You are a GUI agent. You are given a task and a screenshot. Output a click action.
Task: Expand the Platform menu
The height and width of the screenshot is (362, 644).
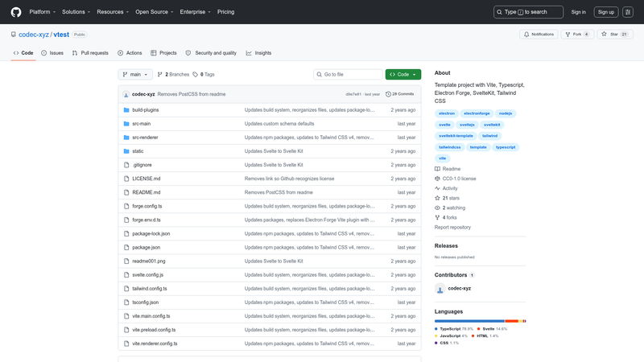pos(43,12)
